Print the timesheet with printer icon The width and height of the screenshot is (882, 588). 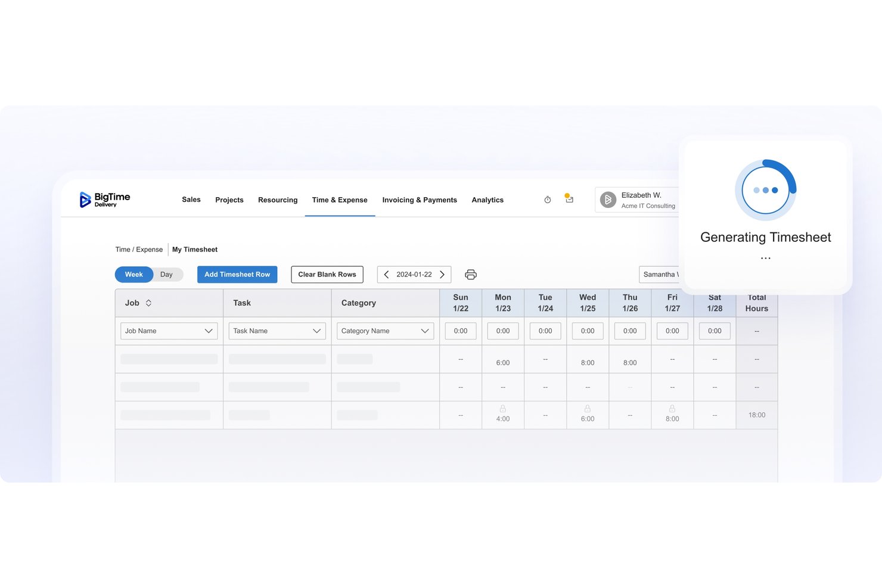click(x=471, y=275)
